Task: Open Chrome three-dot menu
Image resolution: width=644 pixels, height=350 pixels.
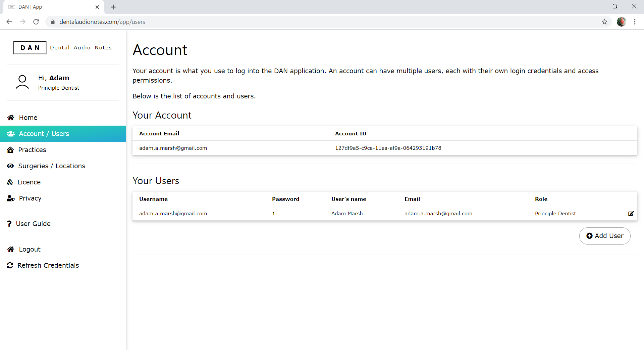Action: coord(635,22)
